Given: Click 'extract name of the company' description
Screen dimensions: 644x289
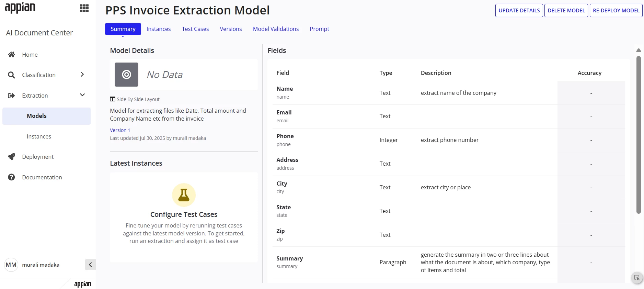Looking at the screenshot, I should [459, 93].
